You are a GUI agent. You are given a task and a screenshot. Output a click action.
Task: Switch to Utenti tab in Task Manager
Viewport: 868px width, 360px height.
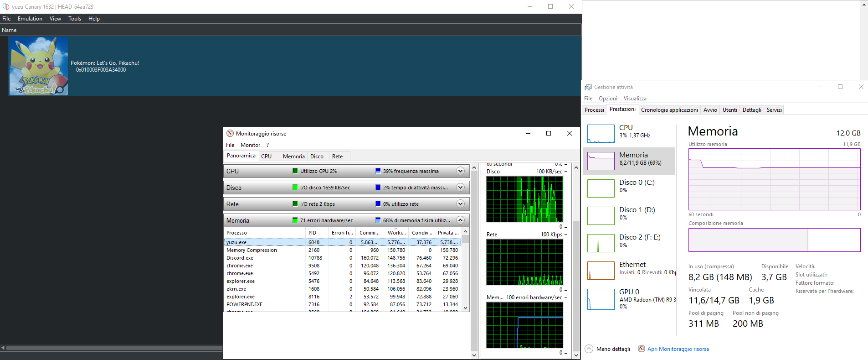pos(729,110)
